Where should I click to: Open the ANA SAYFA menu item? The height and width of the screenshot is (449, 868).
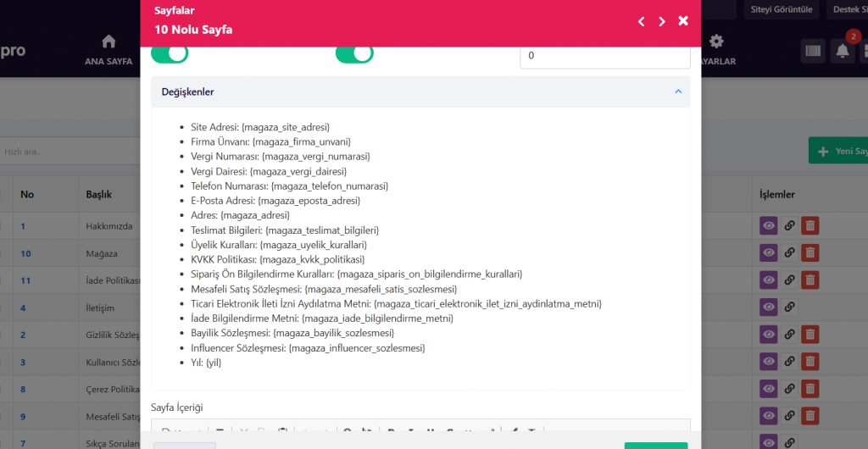(x=108, y=50)
